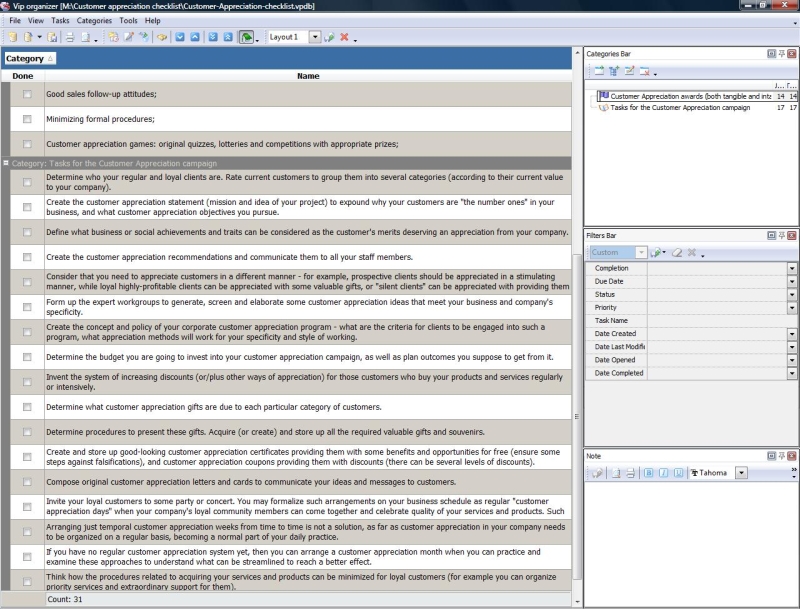Screen dimensions: 800x609
Task: Open the Tools menu
Action: 128,20
